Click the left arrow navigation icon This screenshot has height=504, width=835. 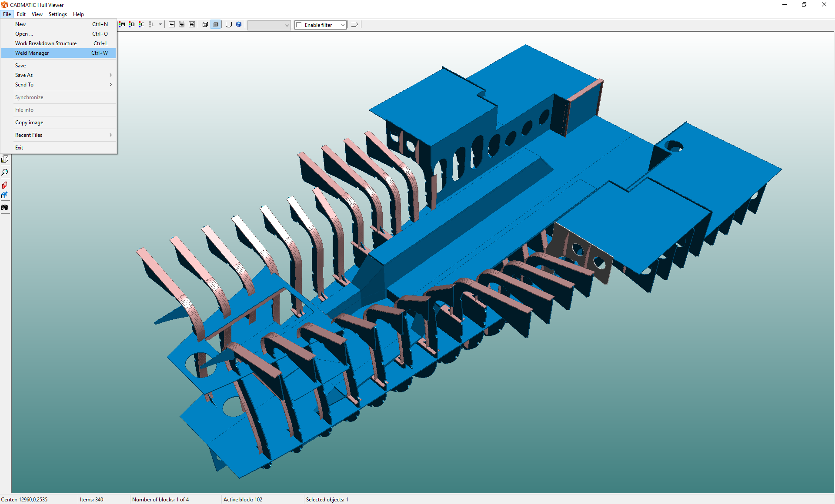tap(172, 25)
